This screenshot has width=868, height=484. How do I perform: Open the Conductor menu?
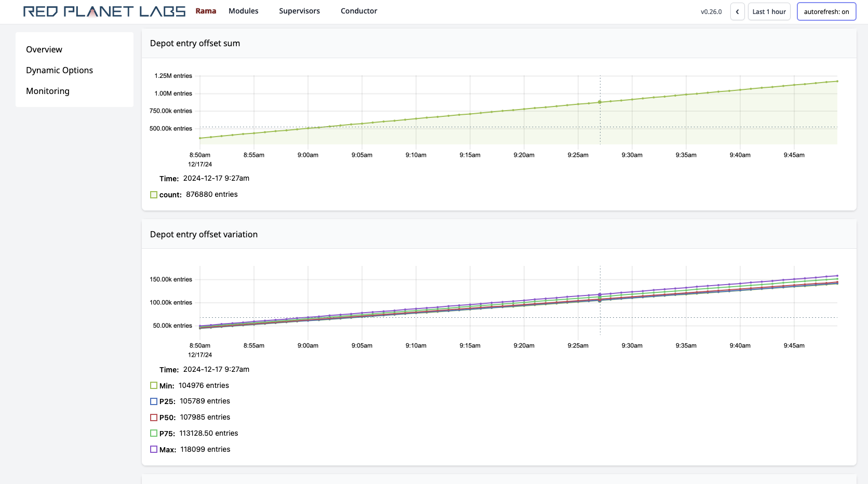click(x=359, y=11)
